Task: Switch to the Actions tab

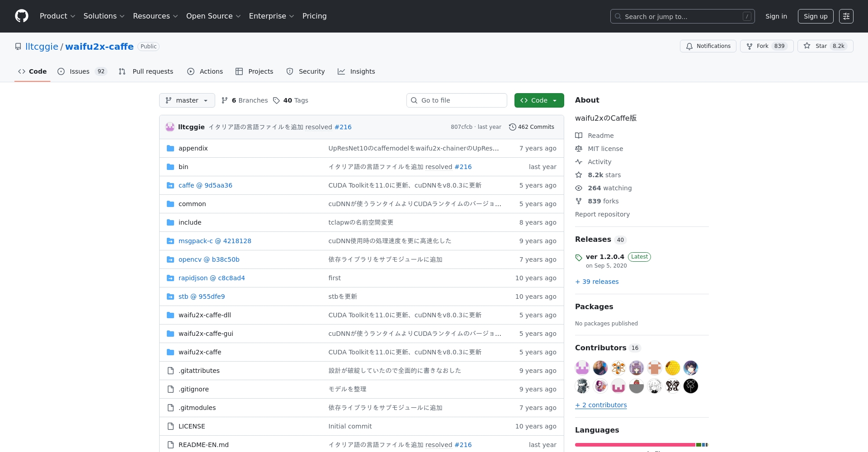Action: [x=205, y=71]
